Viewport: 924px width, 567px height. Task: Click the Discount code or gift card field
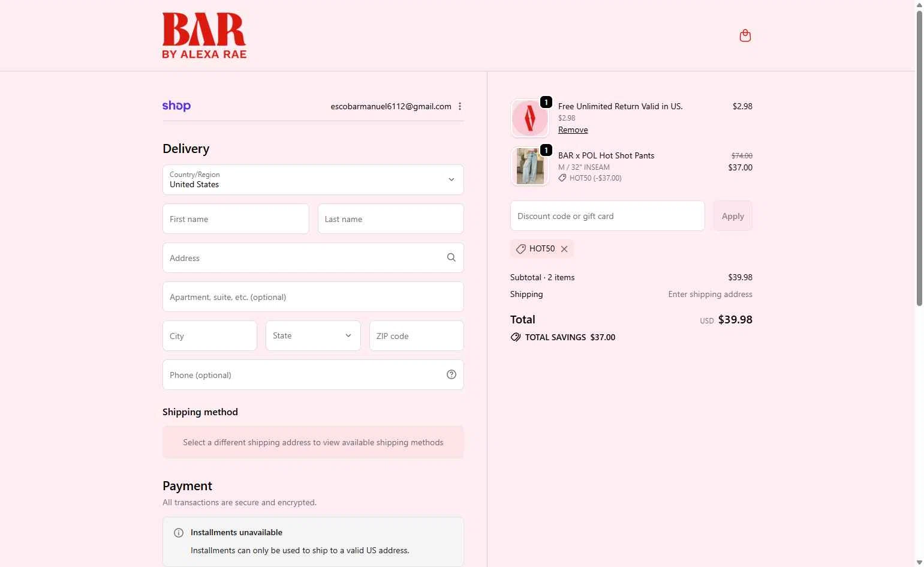coord(607,215)
